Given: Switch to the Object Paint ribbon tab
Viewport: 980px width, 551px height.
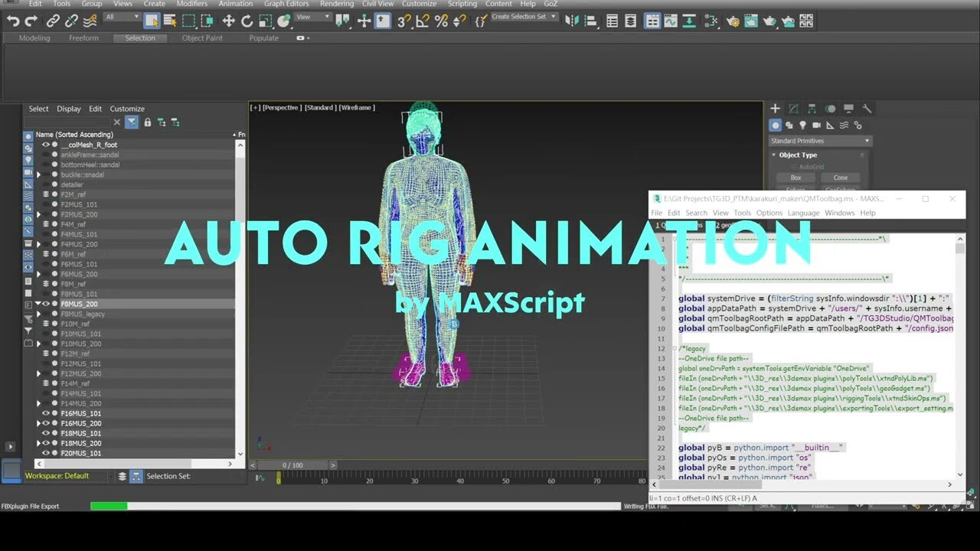Looking at the screenshot, I should pos(202,37).
